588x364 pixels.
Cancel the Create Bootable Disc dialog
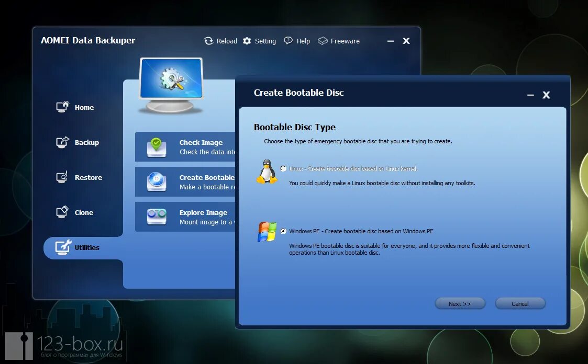pyautogui.click(x=520, y=303)
